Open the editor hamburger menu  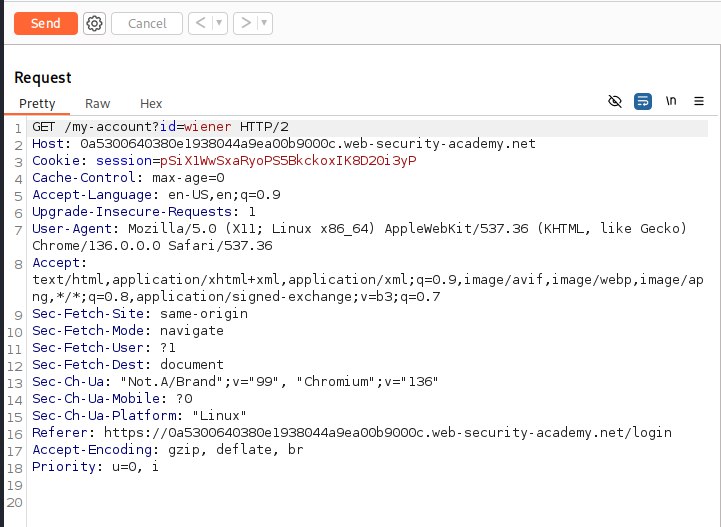click(x=699, y=101)
